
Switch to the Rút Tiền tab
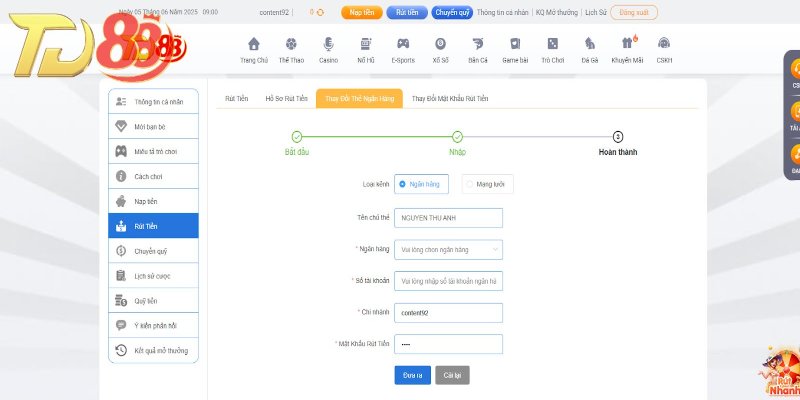point(237,98)
